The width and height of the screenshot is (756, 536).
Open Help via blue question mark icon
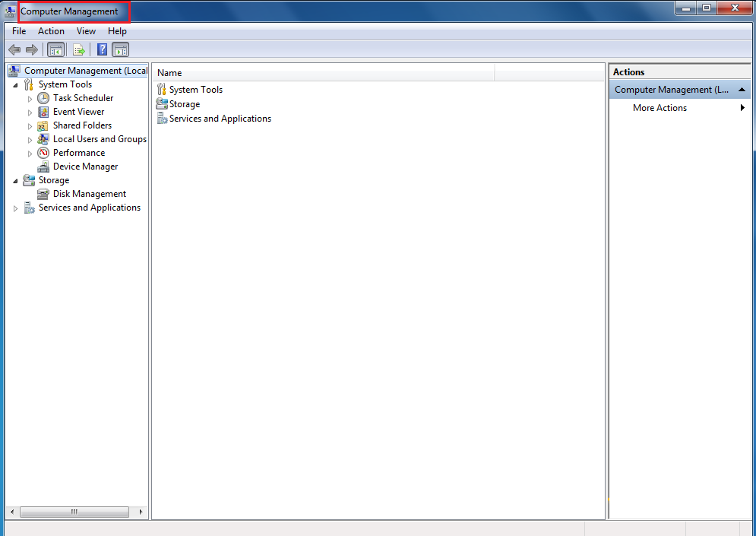(x=102, y=50)
